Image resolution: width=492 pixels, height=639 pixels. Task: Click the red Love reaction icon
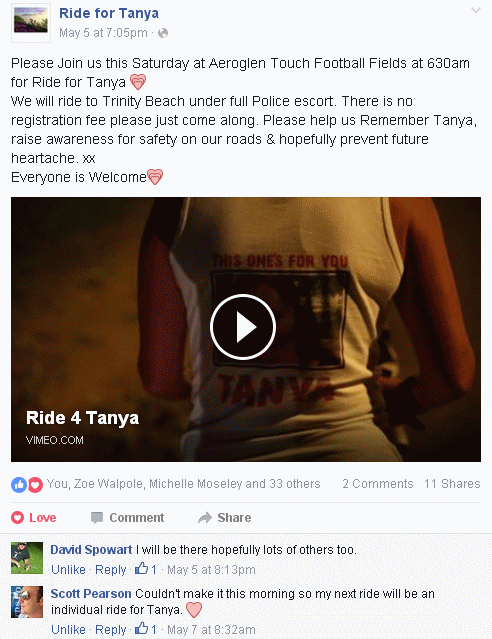pos(35,485)
